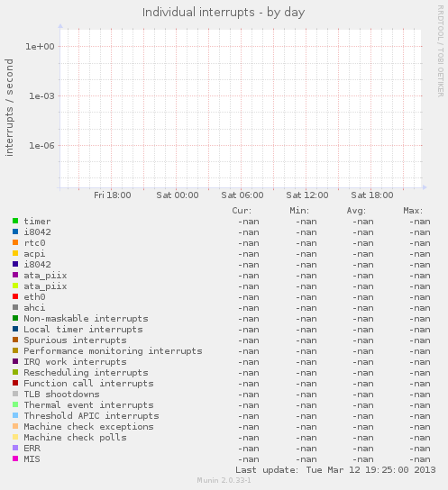
Task: Click the Max: column header
Action: point(413,211)
